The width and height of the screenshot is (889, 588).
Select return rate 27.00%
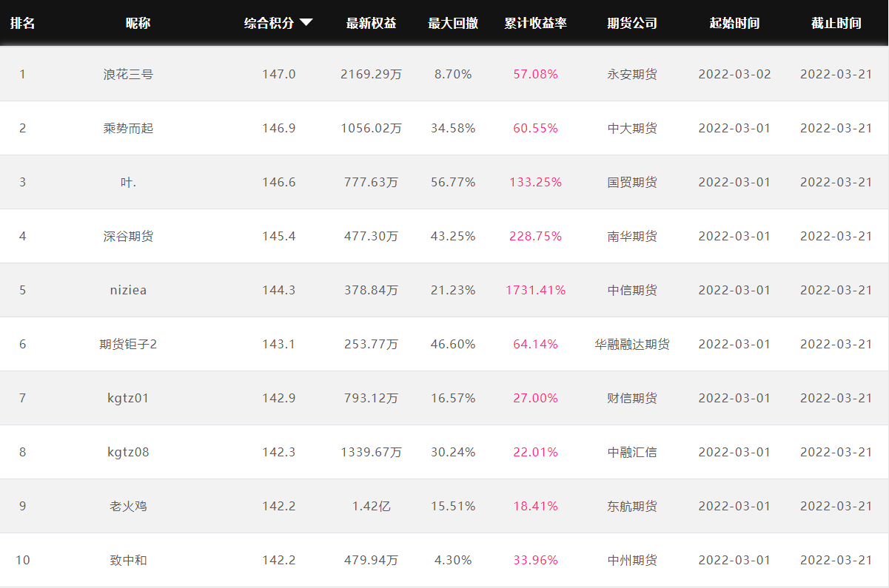536,398
